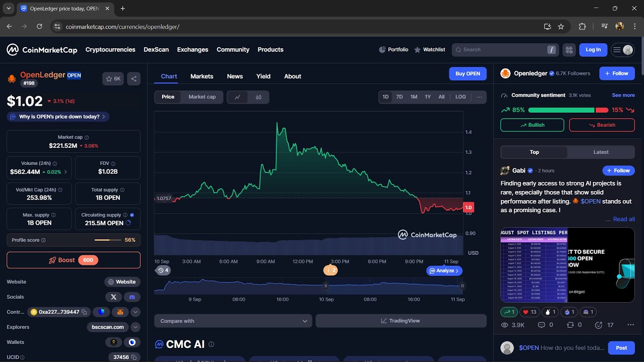This screenshot has height=362, width=644.
Task: Open the Compare with dropdown
Action: click(233, 321)
